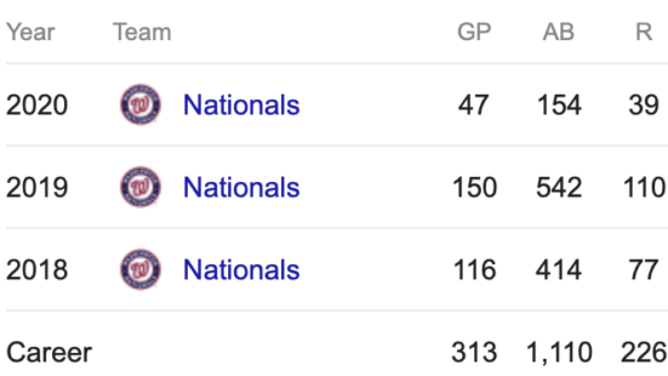Select the 2020 year cell

pyautogui.click(x=37, y=105)
